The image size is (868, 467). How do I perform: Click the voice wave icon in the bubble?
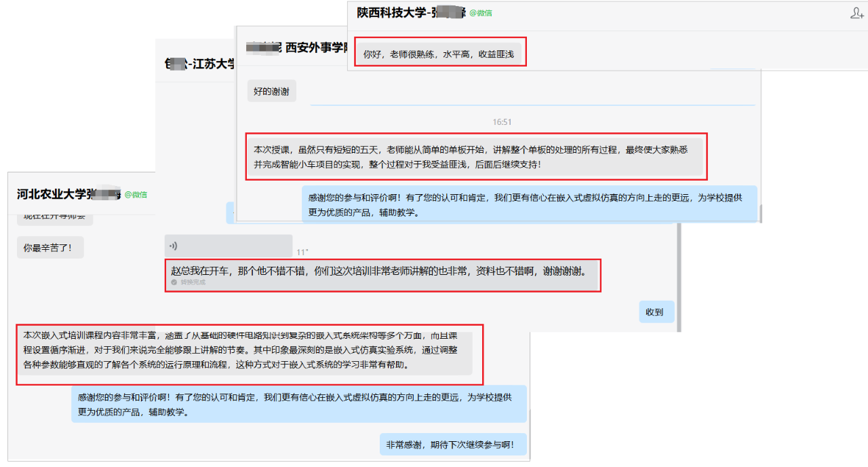coord(173,246)
